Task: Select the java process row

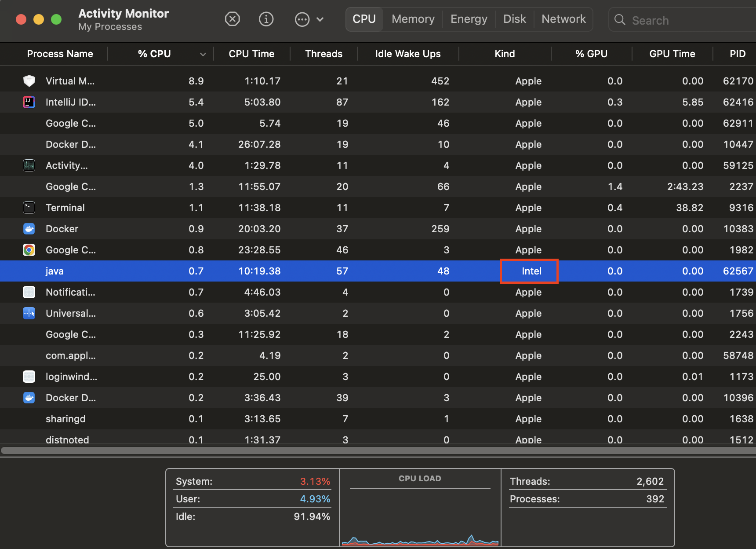Action: pos(378,271)
